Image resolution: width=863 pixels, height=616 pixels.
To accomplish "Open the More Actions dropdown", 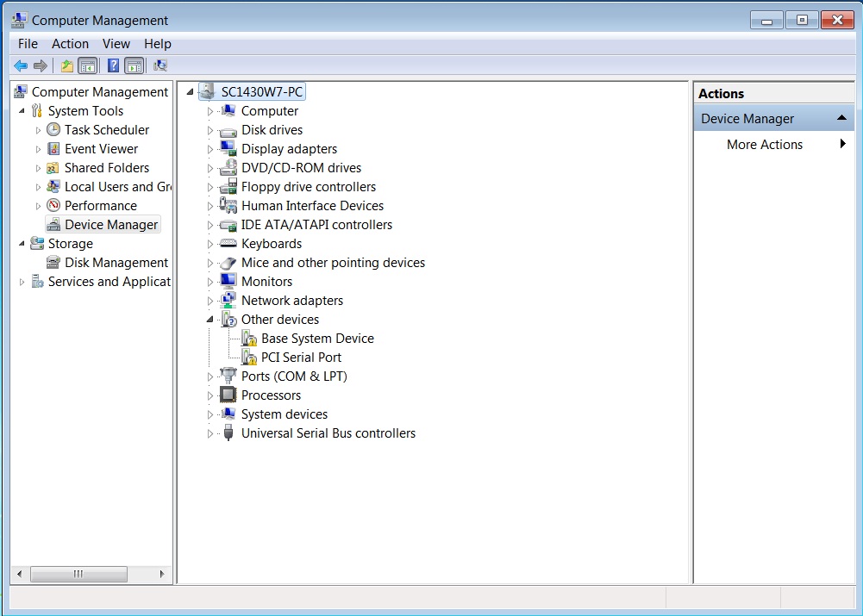I will pos(764,144).
